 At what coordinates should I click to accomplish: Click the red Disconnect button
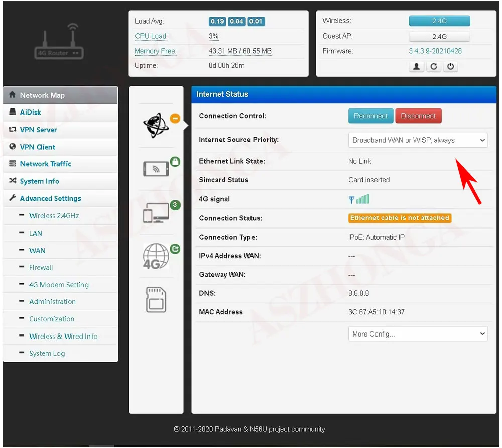coord(419,116)
